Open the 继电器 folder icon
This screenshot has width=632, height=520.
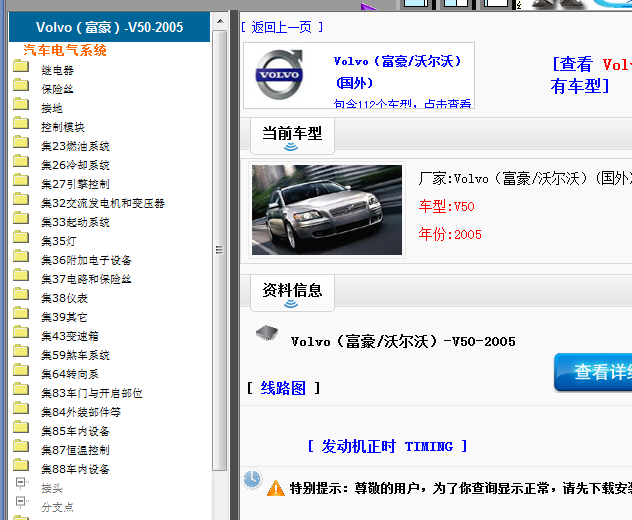coord(21,66)
